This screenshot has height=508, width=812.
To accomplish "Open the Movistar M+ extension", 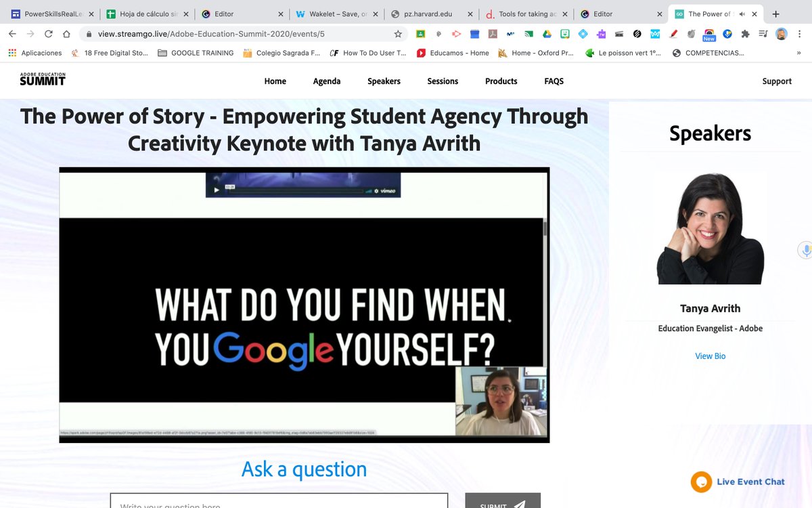I will click(511, 34).
